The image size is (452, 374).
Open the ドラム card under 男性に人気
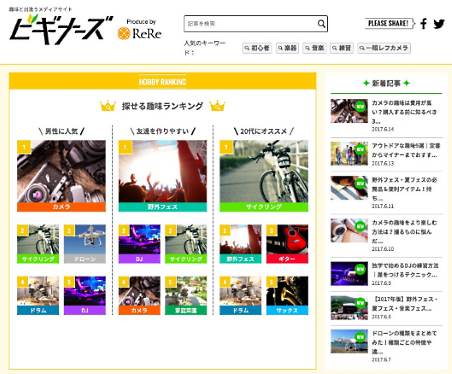[x=38, y=295]
